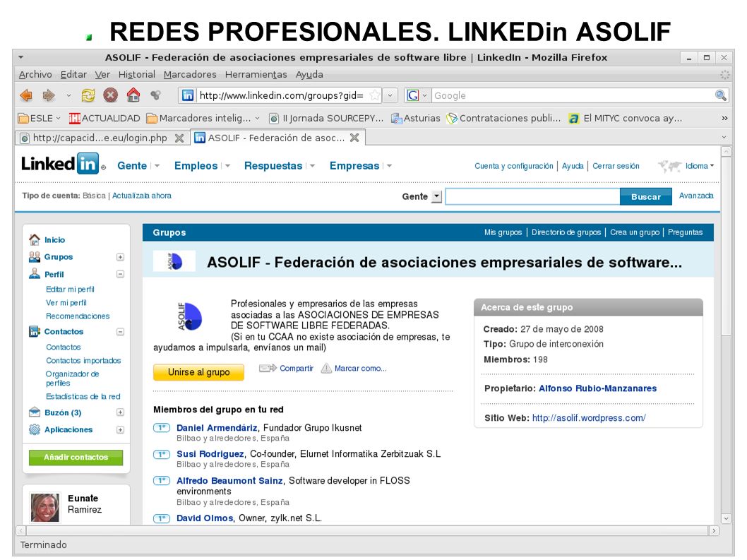Open II Jornada SOURCEPY... bookmark
The image size is (747, 560).
click(x=326, y=118)
